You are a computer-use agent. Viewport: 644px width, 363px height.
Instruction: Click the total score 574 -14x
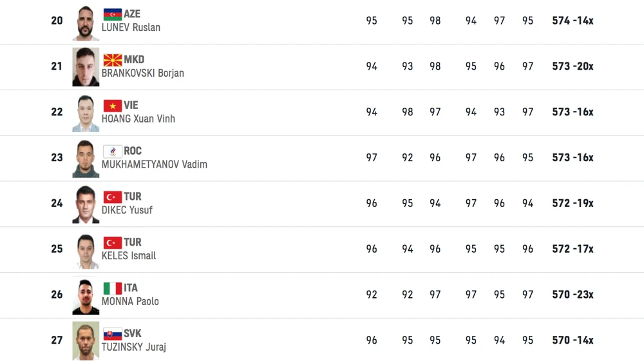tap(573, 21)
